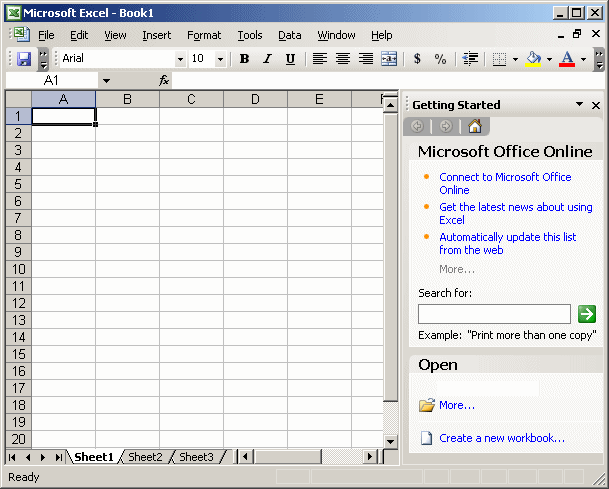The height and width of the screenshot is (489, 609).
Task: Click More link under Open section
Action: (457, 405)
